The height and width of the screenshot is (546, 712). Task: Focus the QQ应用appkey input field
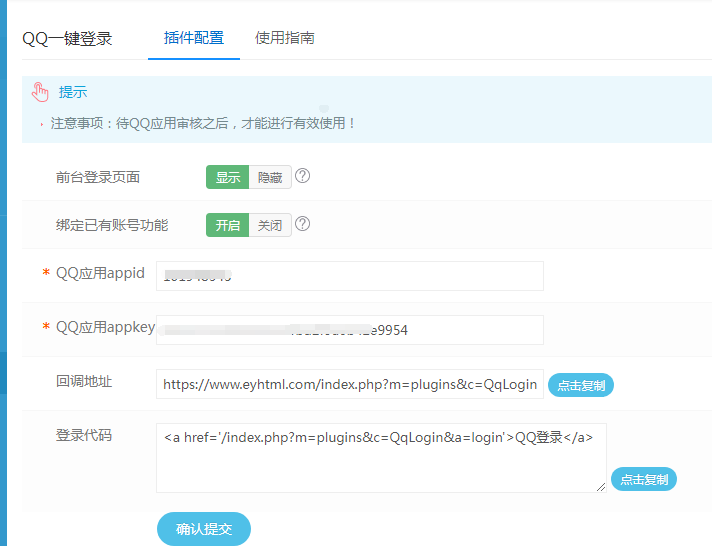click(350, 330)
